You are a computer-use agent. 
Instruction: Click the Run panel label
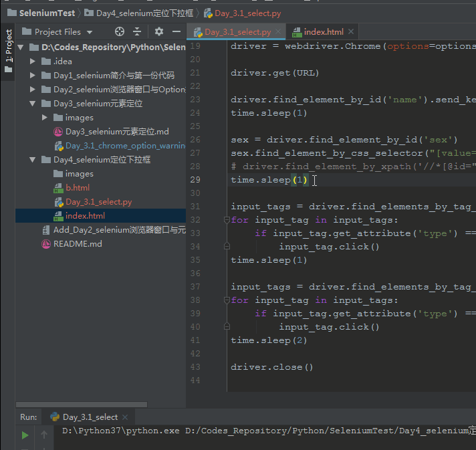coord(29,417)
